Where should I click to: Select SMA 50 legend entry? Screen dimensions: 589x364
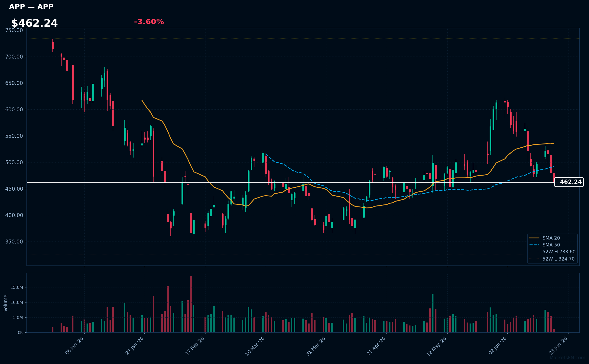tap(551, 245)
